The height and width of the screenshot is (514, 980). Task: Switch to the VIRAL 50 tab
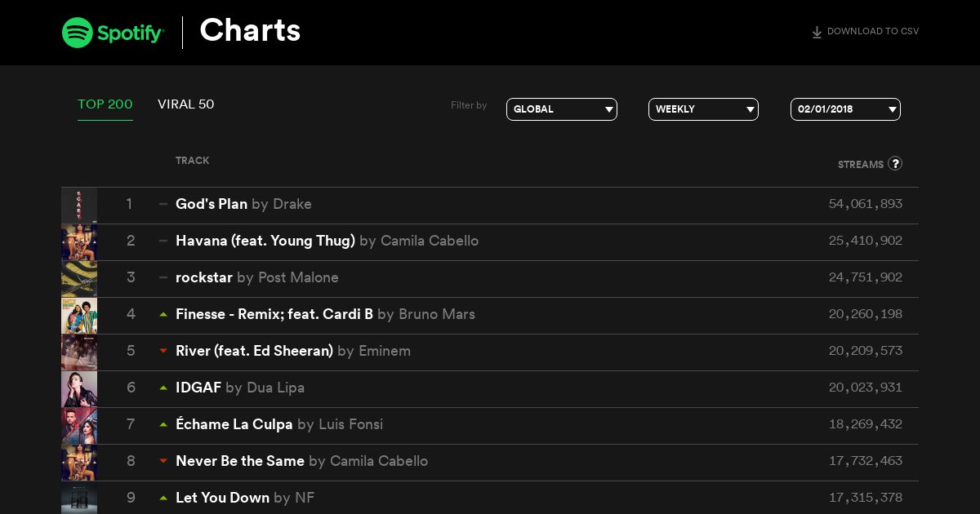[186, 104]
